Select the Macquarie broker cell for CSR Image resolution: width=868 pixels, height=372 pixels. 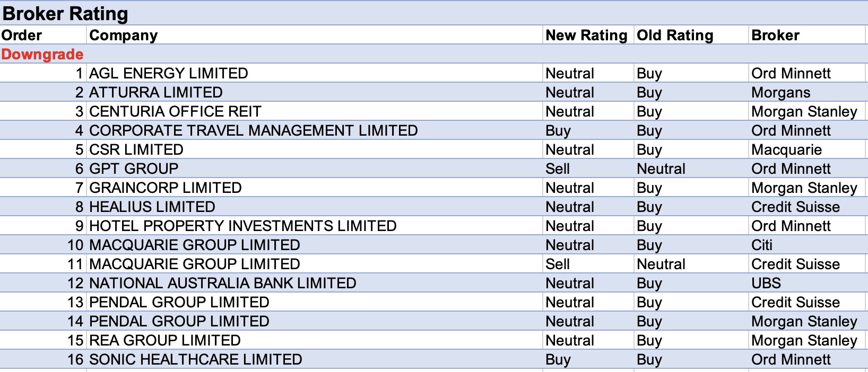pyautogui.click(x=786, y=149)
